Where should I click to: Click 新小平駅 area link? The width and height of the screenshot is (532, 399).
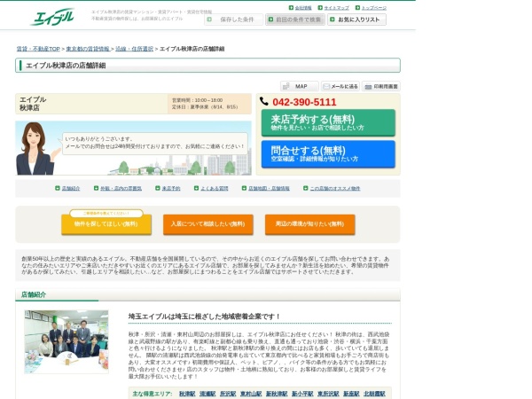302,394
